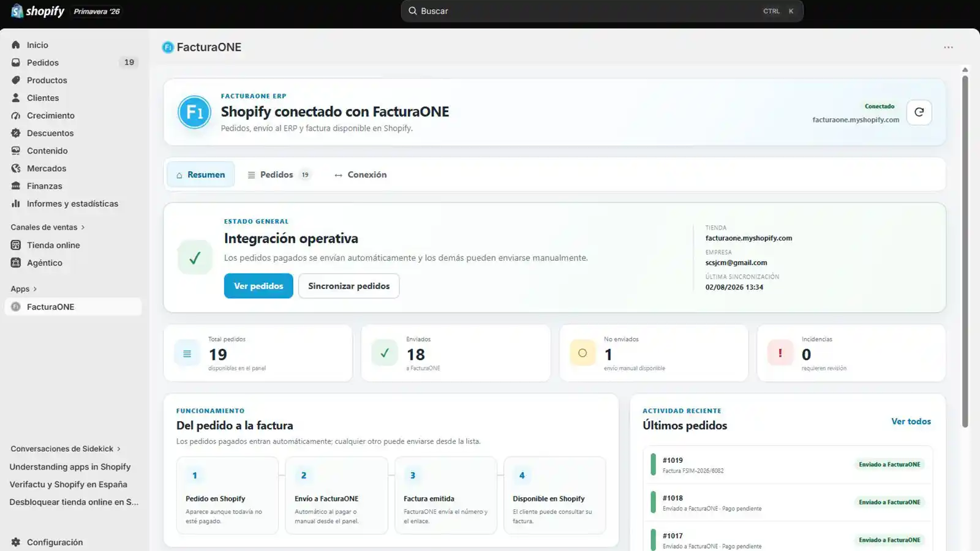Open Desbloquear tienda online conversation
Screen dimensions: 980x551
(x=74, y=502)
